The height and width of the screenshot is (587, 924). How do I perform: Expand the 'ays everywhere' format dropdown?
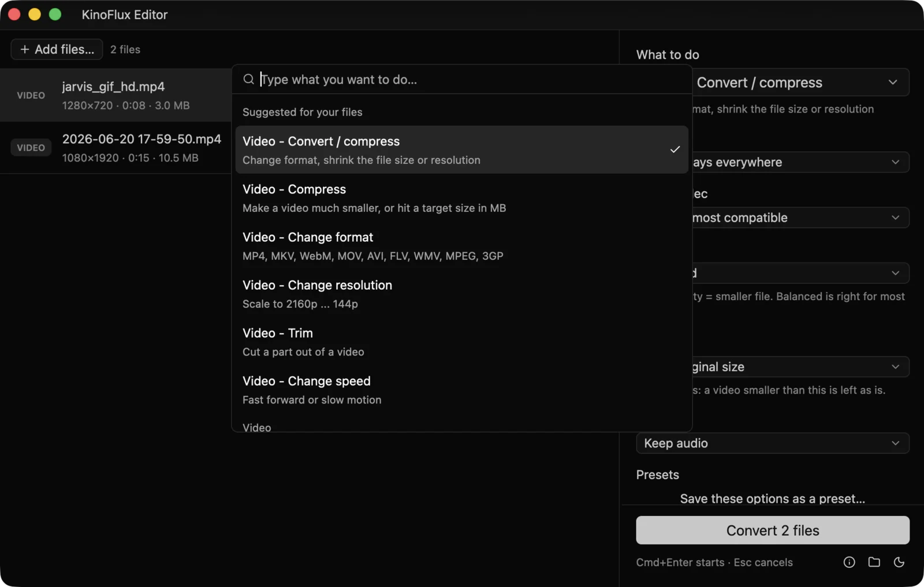[x=800, y=162]
